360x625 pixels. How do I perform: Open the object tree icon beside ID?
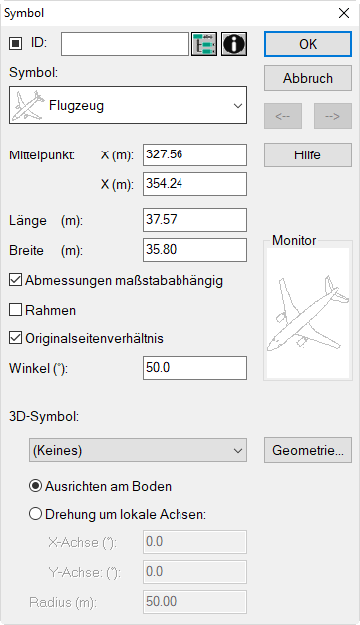coord(204,44)
